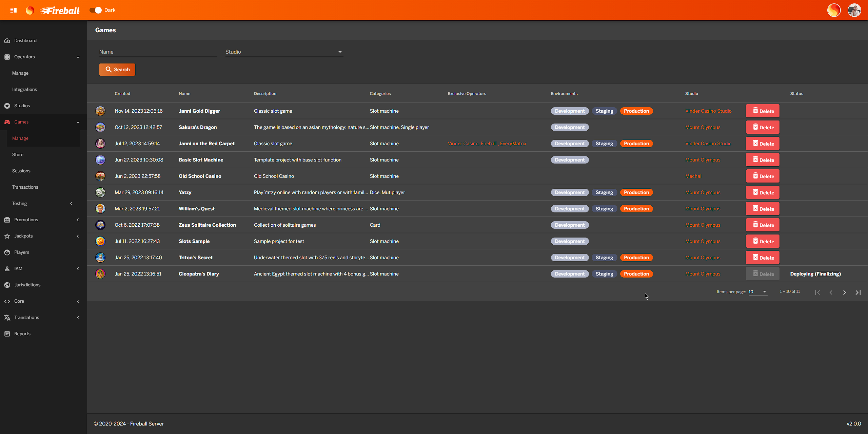
Task: Open the Studio filter dropdown
Action: click(284, 52)
